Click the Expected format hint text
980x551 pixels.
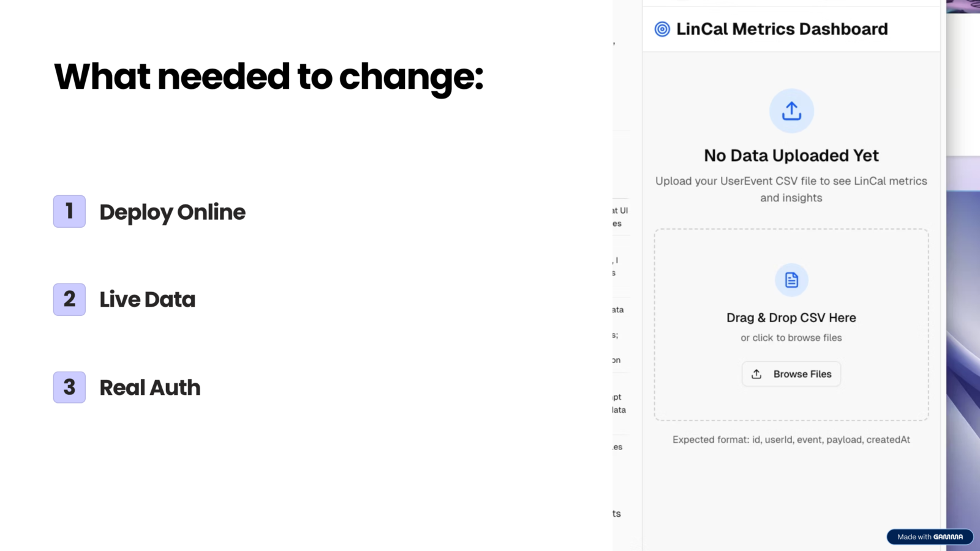791,440
